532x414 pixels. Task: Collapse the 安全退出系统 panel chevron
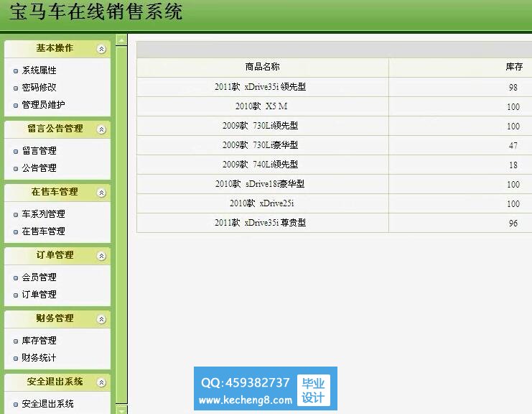[x=101, y=382]
